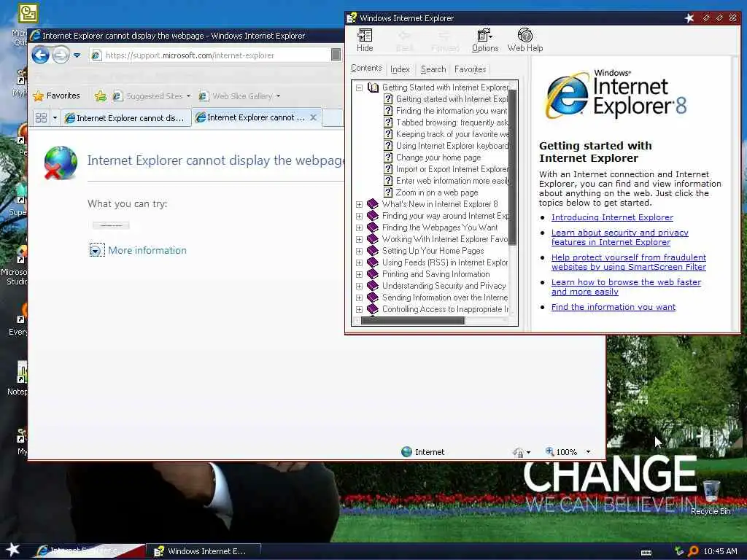Click the Hide button in help toolbar

click(365, 39)
